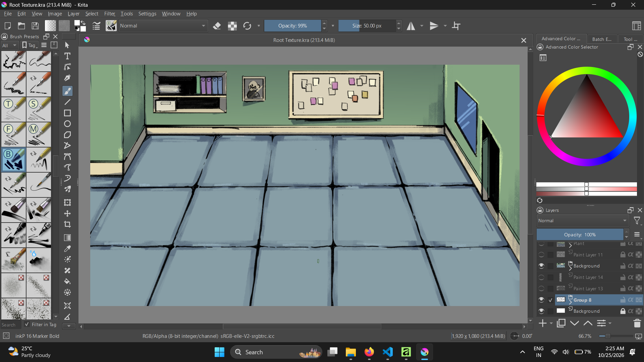Select the Line tool

coord(67,102)
